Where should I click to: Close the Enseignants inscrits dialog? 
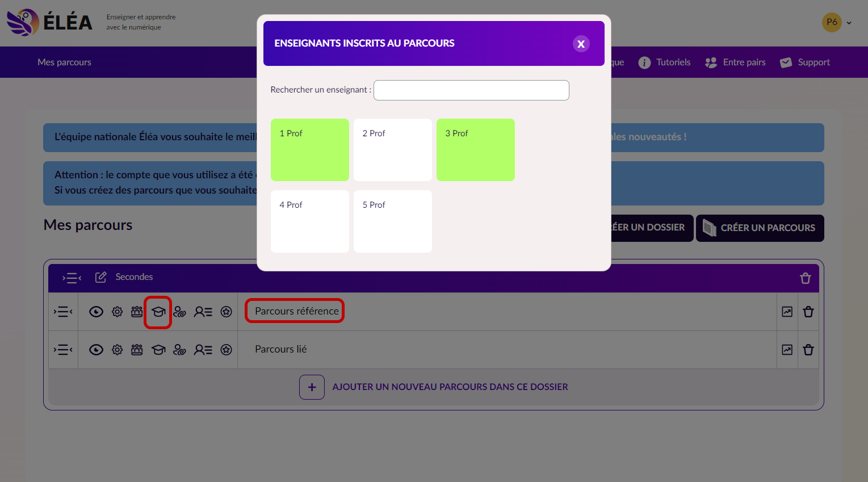pyautogui.click(x=581, y=44)
